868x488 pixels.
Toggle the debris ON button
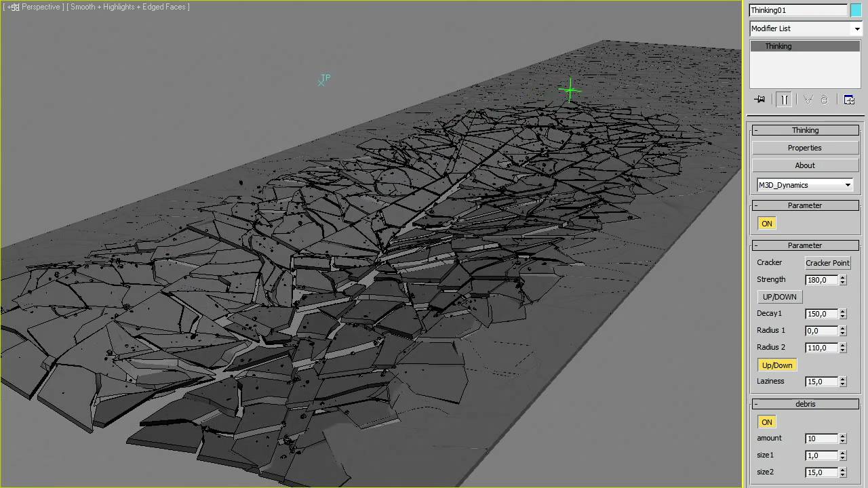767,422
